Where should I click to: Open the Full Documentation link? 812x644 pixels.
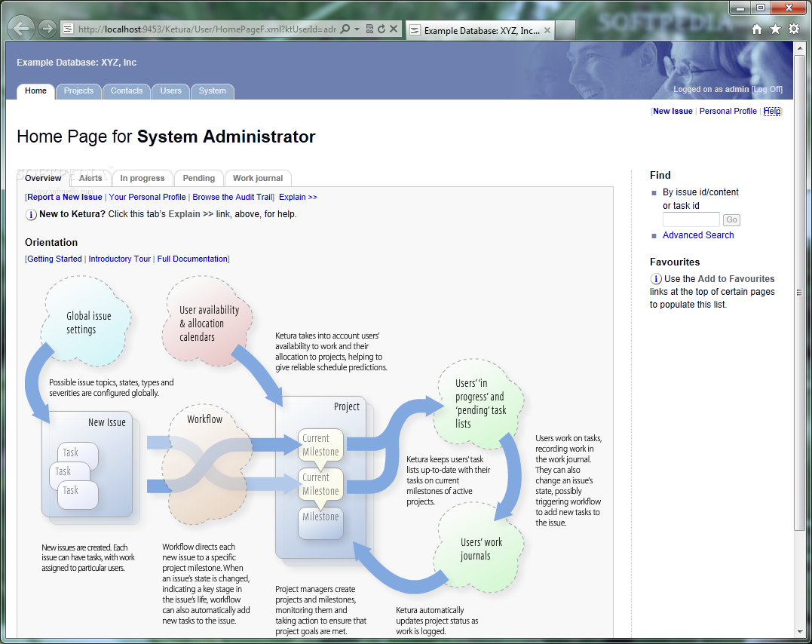point(193,259)
